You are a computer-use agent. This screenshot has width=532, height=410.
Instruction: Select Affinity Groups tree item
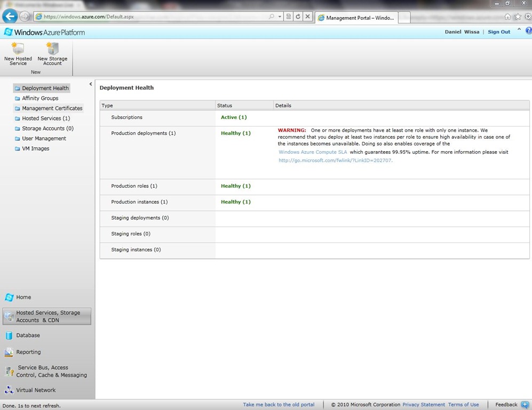(x=40, y=98)
